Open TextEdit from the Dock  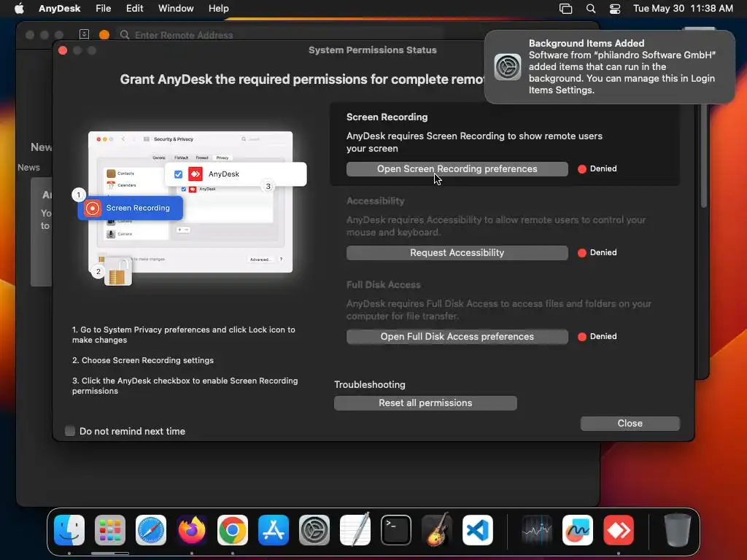(355, 530)
